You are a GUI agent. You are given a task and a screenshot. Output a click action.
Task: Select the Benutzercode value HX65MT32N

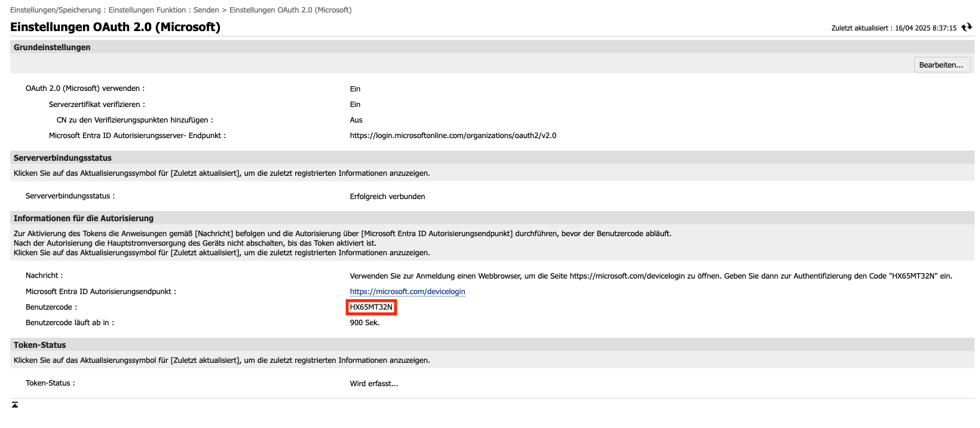(x=371, y=307)
